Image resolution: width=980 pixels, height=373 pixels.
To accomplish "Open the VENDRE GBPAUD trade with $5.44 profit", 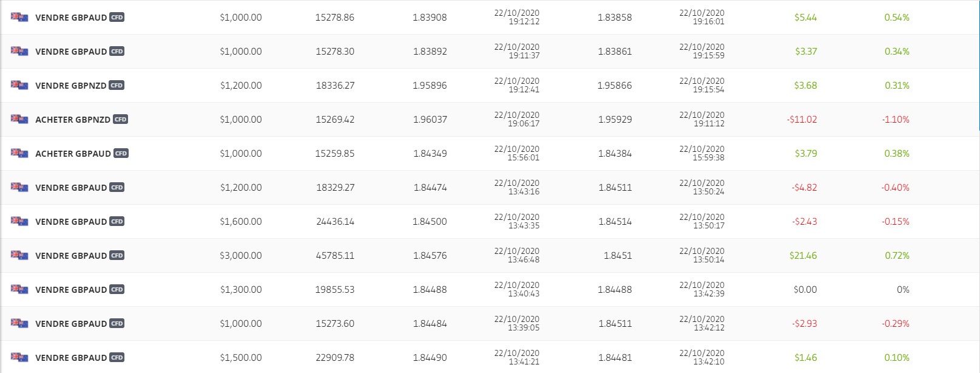I will point(71,18).
